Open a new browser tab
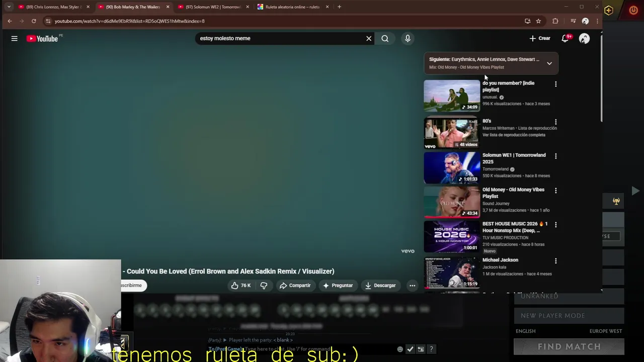This screenshot has width=644, height=362. click(x=339, y=7)
